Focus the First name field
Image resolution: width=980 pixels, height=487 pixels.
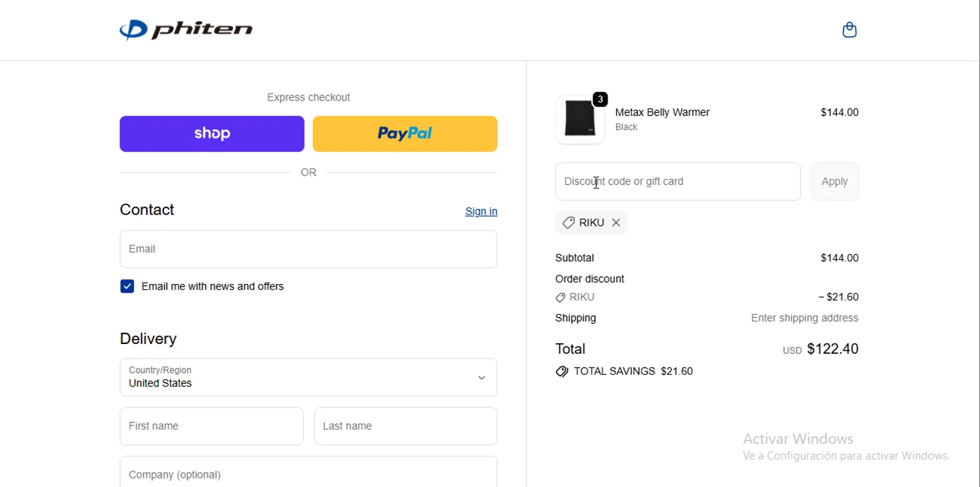pyautogui.click(x=212, y=426)
